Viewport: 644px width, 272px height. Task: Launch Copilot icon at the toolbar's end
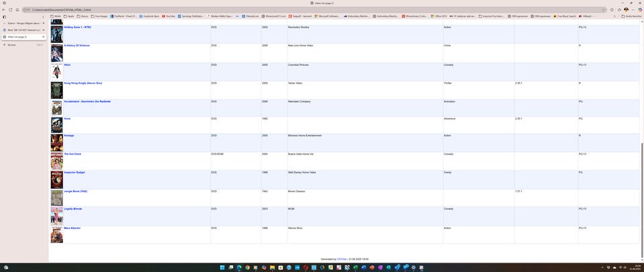click(640, 9)
